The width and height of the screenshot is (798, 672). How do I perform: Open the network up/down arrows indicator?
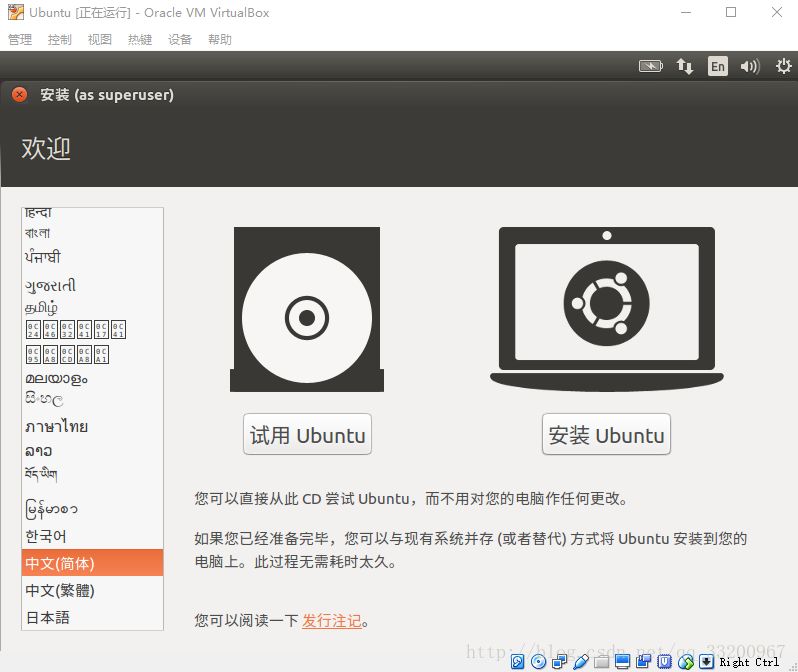pos(685,66)
